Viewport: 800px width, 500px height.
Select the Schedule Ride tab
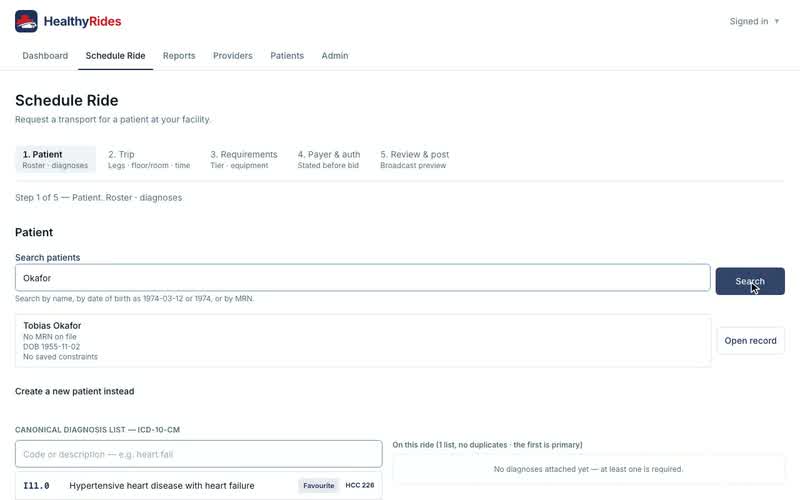115,56
